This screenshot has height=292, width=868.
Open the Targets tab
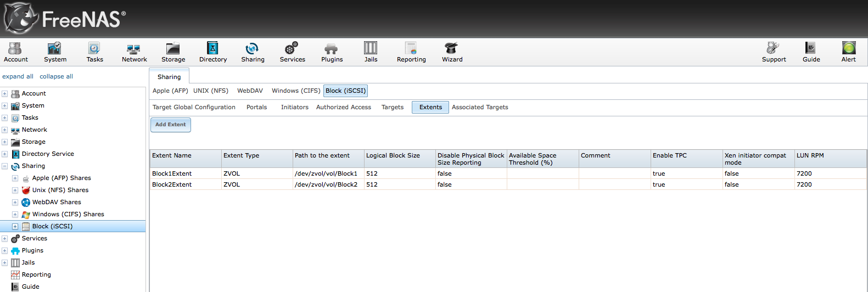[393, 107]
